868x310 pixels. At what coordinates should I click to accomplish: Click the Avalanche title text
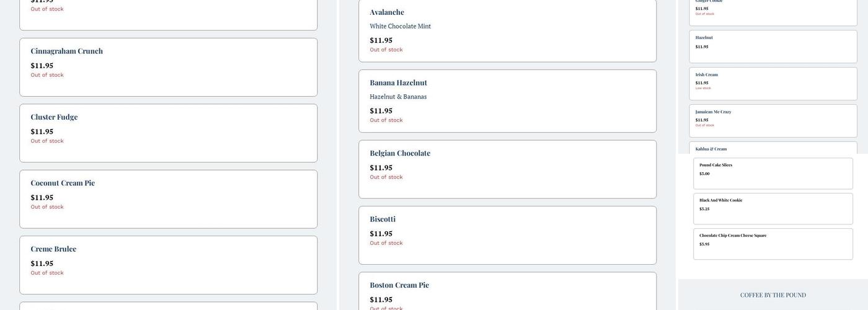click(387, 12)
